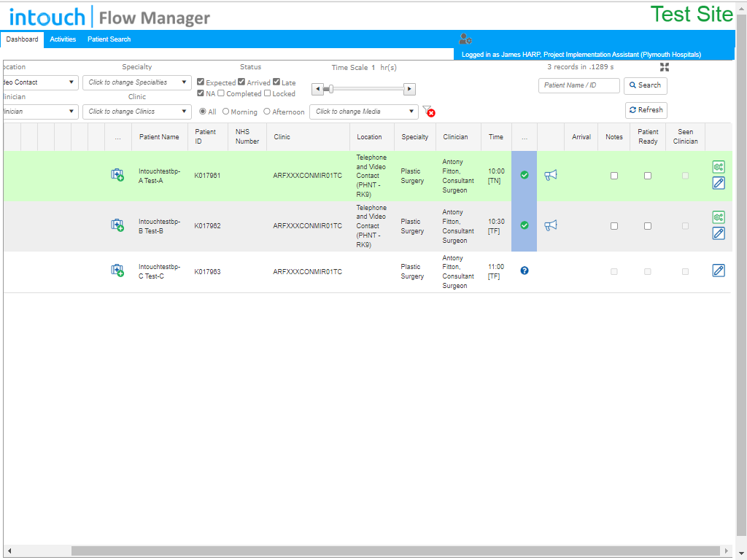Call patient Test-B with megaphone icon
Image resolution: width=747 pixels, height=560 pixels.
click(x=550, y=225)
